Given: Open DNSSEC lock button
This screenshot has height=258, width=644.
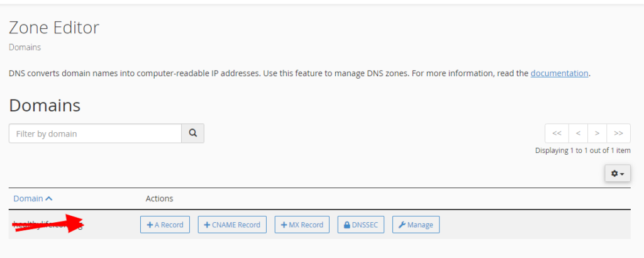Looking at the screenshot, I should coord(360,225).
